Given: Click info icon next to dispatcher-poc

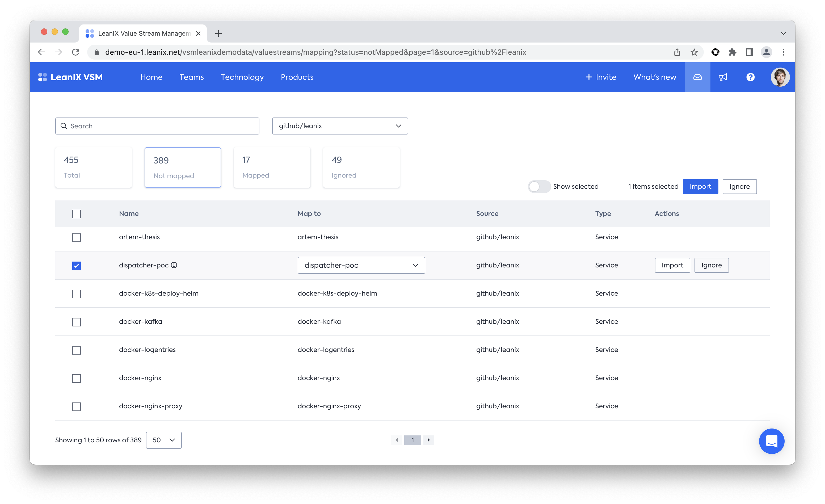Looking at the screenshot, I should coord(174,265).
